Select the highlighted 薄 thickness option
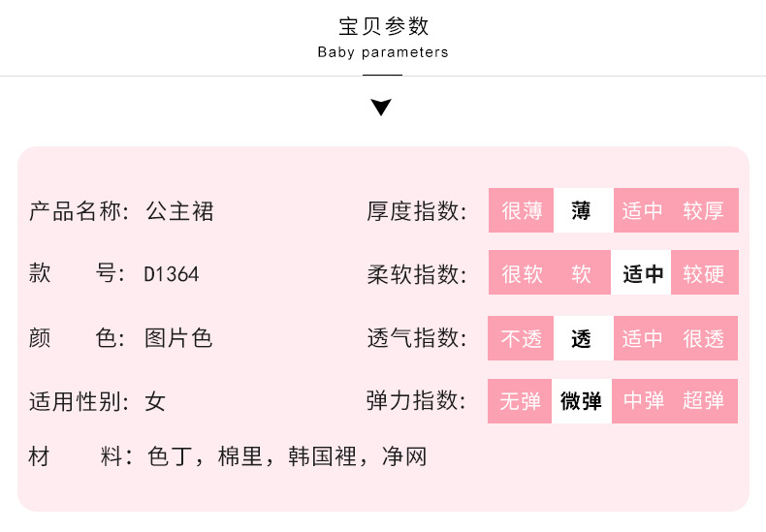This screenshot has width=766, height=532. click(582, 210)
